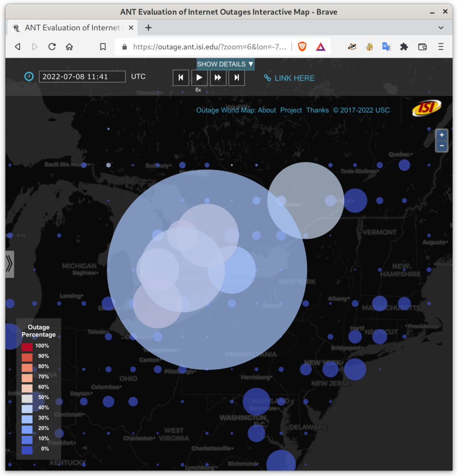The height and width of the screenshot is (476, 458).
Task: Zoom in on the map
Action: pyautogui.click(x=442, y=135)
